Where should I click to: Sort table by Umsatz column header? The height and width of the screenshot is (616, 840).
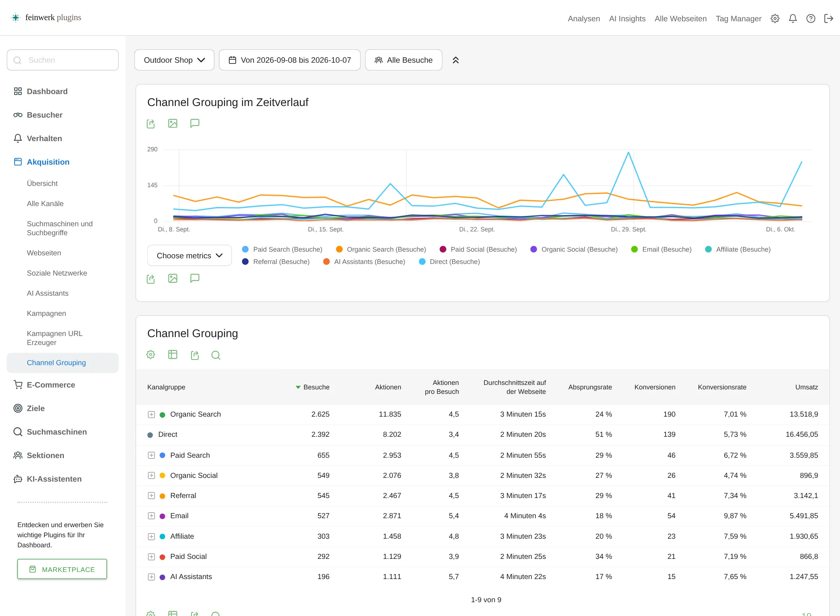pos(806,387)
